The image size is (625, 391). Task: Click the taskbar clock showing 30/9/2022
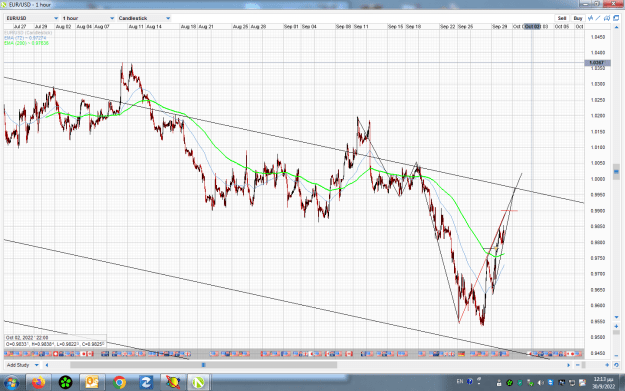(603, 383)
